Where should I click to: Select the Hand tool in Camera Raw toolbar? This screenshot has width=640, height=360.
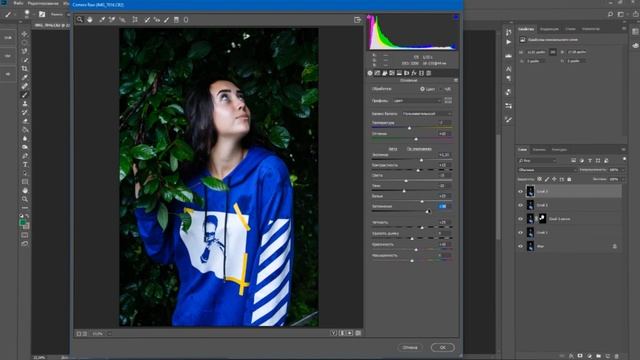pos(90,20)
